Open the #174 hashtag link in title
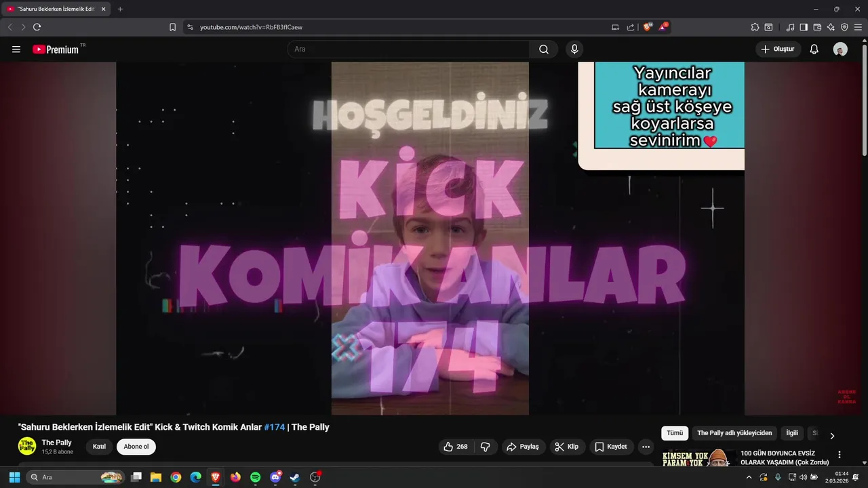 275,427
